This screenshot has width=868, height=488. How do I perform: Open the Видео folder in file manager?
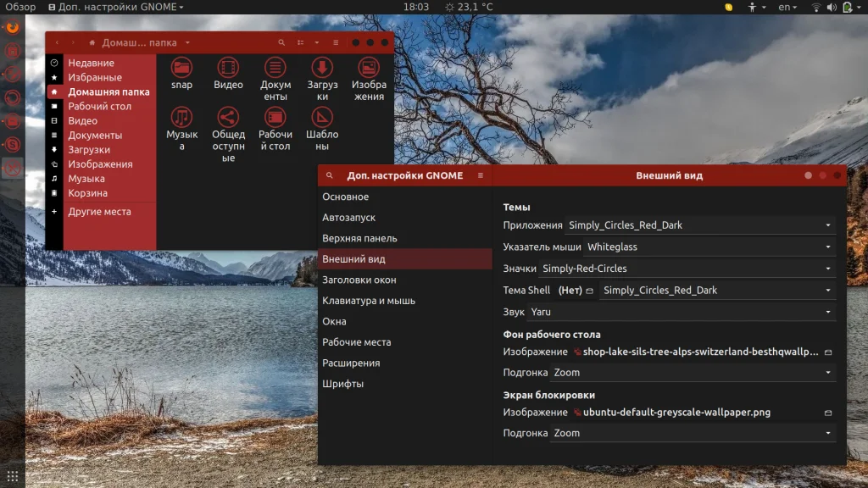228,73
